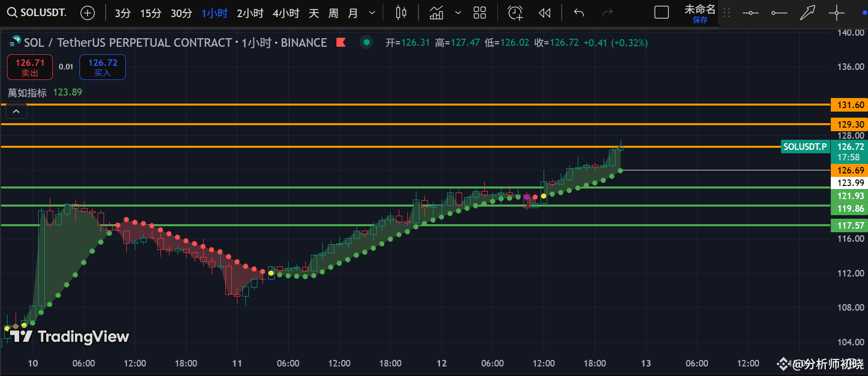
Task: Select the arrow drawing tool
Action: [x=808, y=13]
